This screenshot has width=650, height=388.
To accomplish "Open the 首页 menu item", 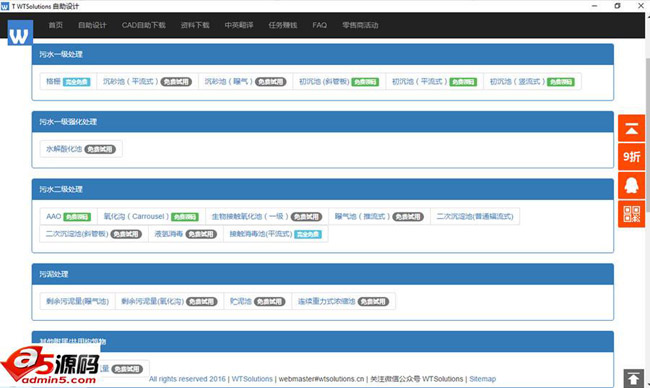I will pos(56,25).
